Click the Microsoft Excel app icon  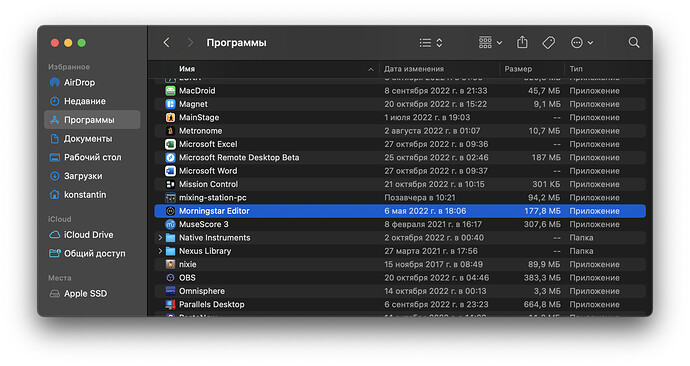pyautogui.click(x=170, y=144)
